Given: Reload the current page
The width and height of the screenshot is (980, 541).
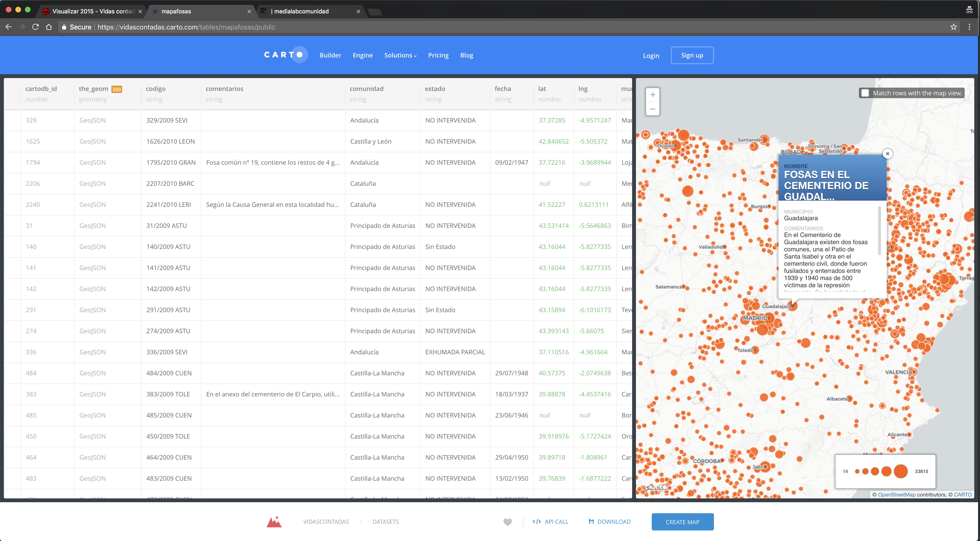Looking at the screenshot, I should [x=35, y=27].
